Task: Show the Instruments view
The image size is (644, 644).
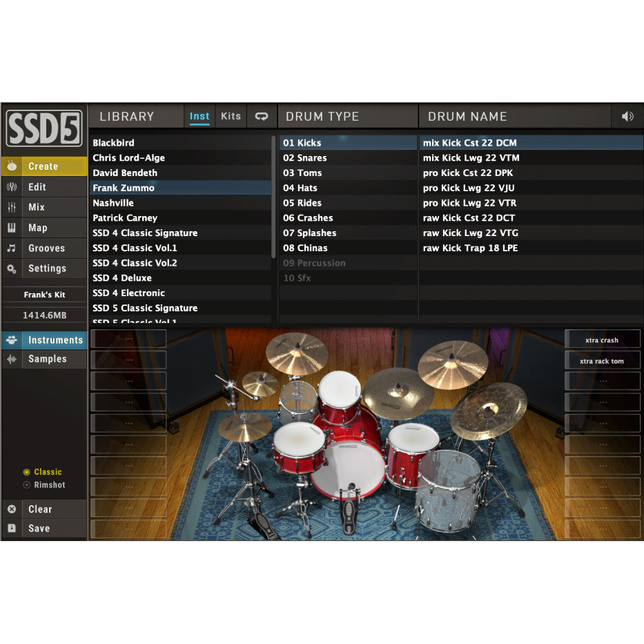Action: (x=44, y=340)
